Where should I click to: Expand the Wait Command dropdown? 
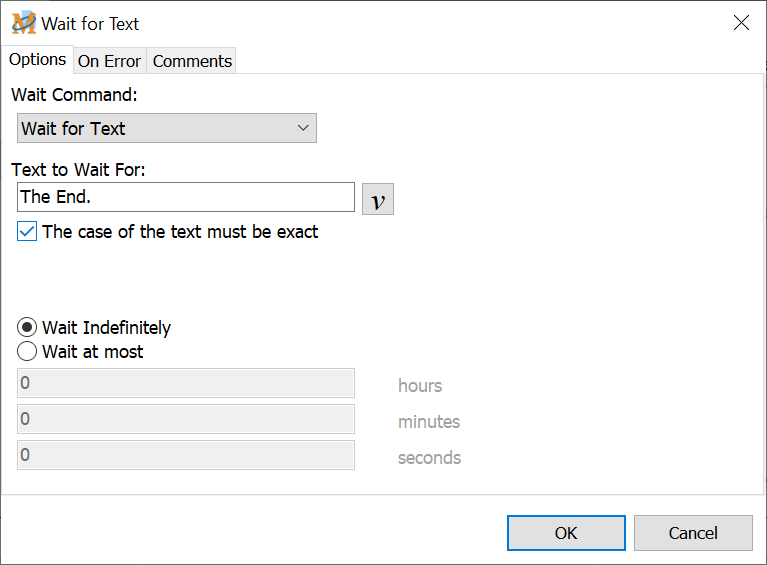tap(167, 128)
